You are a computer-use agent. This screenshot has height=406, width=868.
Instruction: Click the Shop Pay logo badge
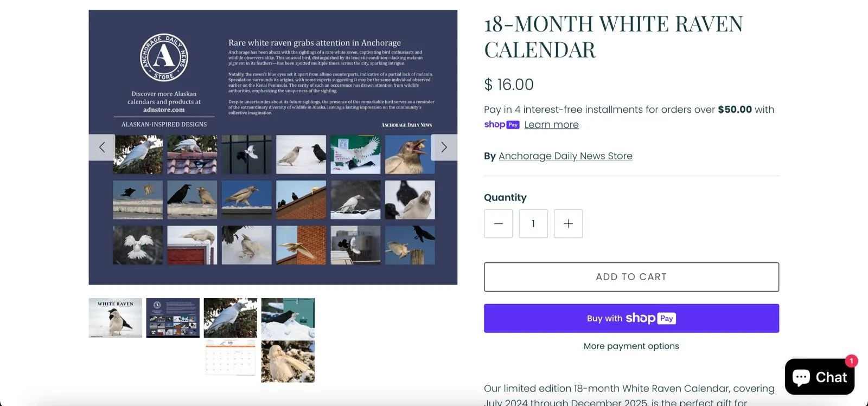click(501, 125)
